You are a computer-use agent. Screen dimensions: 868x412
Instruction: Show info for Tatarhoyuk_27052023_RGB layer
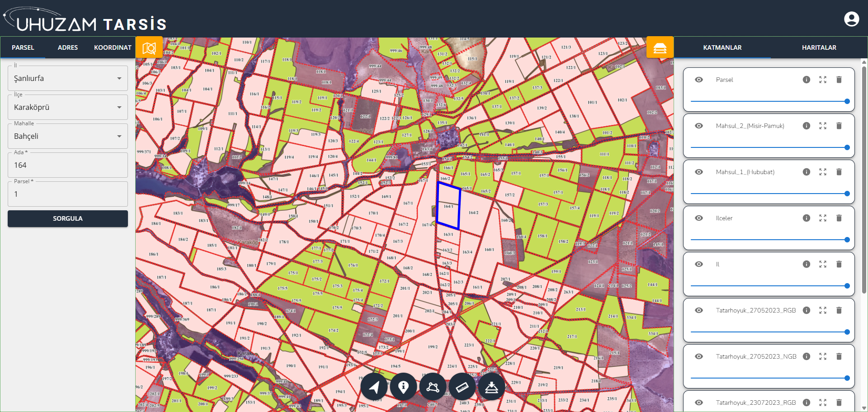click(807, 310)
